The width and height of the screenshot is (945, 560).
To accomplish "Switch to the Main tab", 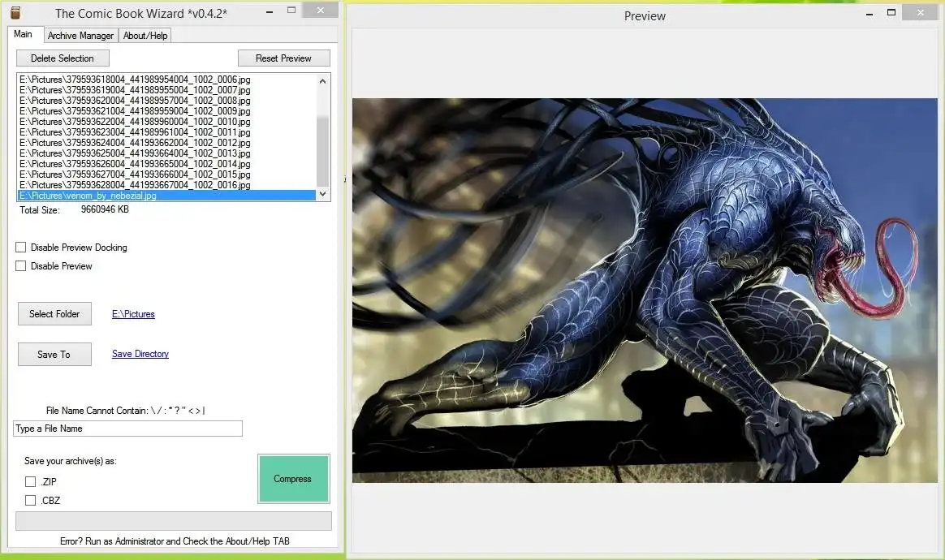I will pyautogui.click(x=24, y=34).
